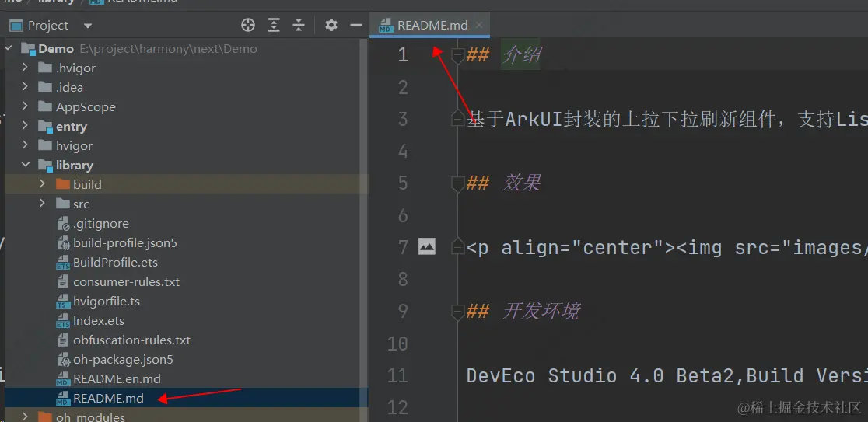Expand the oh_modules folder
The image size is (868, 422).
[x=25, y=416]
